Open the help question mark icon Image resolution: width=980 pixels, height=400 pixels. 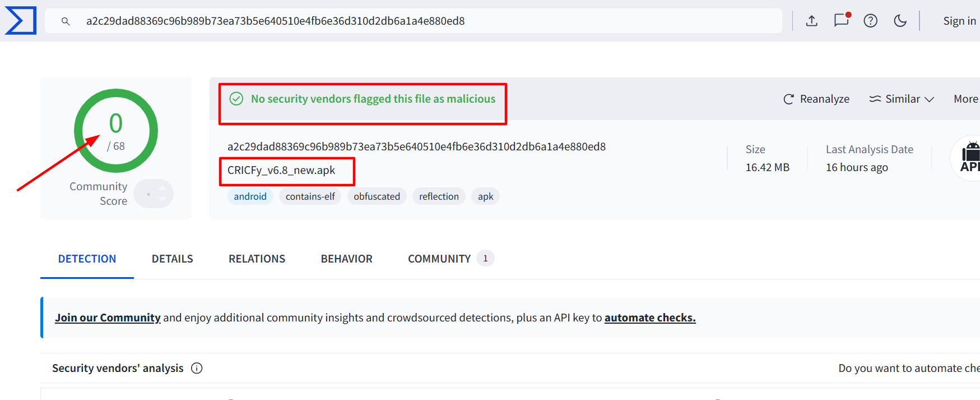tap(870, 21)
